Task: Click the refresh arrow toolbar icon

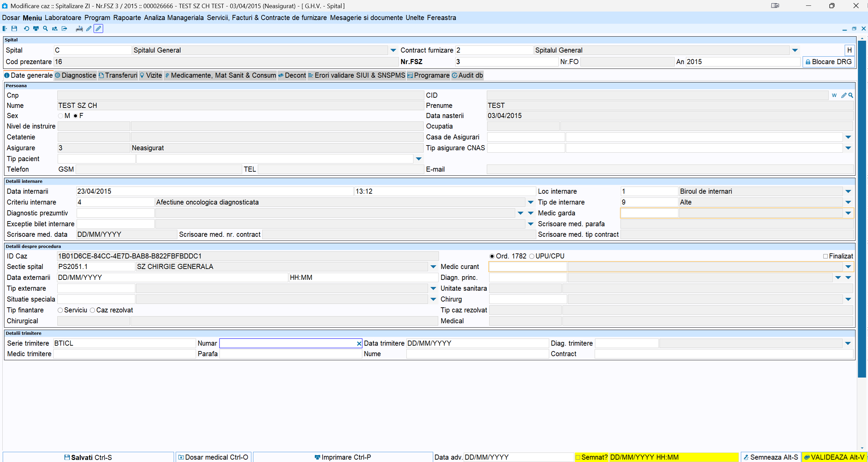Action: [x=26, y=29]
